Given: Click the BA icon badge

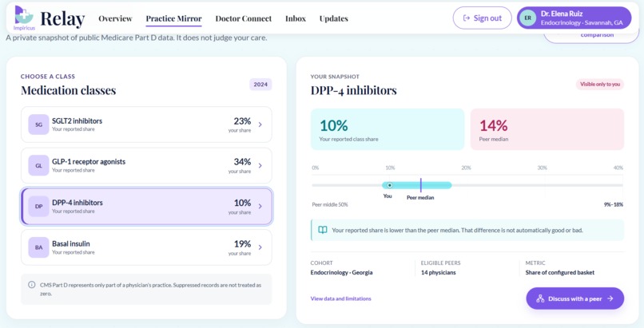Looking at the screenshot, I should point(38,247).
